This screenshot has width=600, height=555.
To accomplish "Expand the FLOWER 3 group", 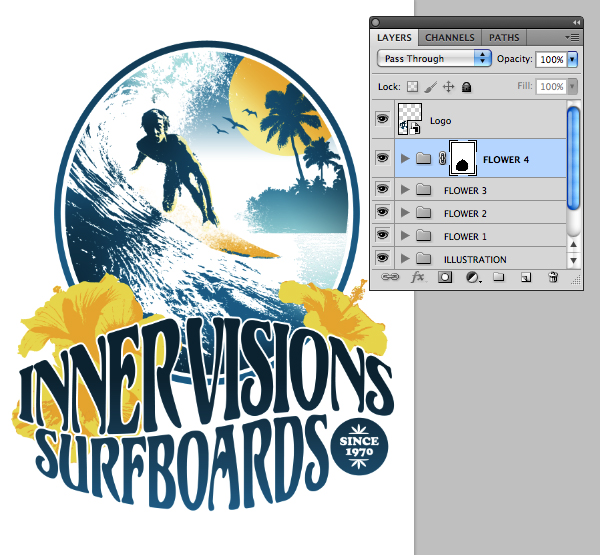I will [x=405, y=190].
